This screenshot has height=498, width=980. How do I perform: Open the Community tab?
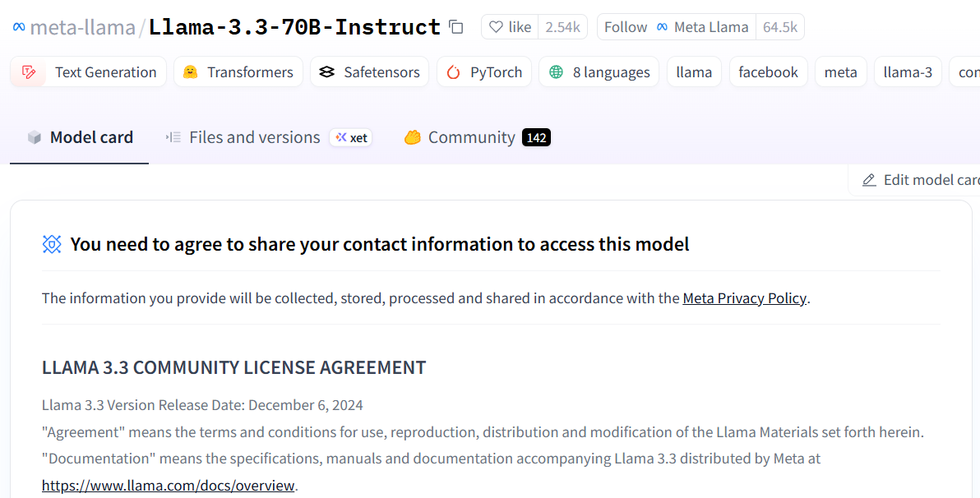click(x=471, y=137)
